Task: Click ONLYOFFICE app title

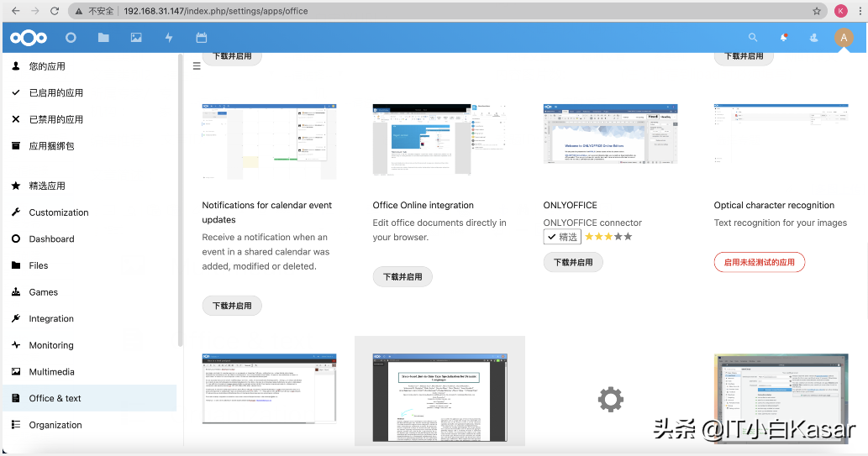Action: coord(571,205)
